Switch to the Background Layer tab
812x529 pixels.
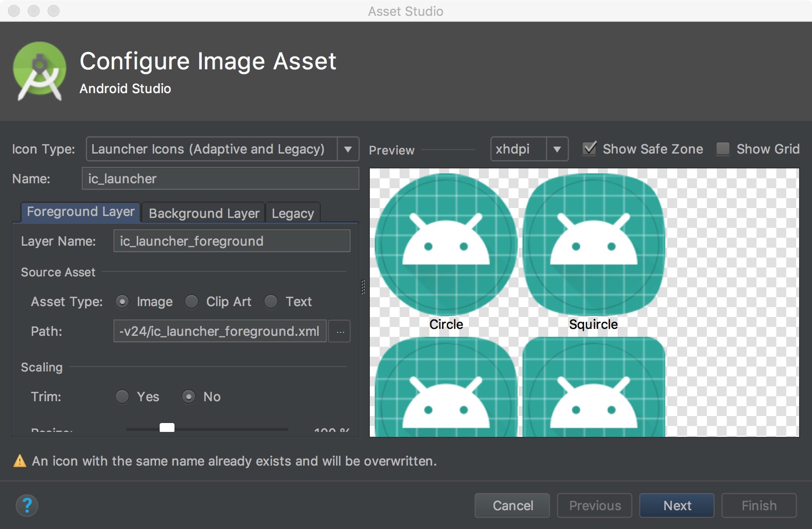click(x=204, y=213)
